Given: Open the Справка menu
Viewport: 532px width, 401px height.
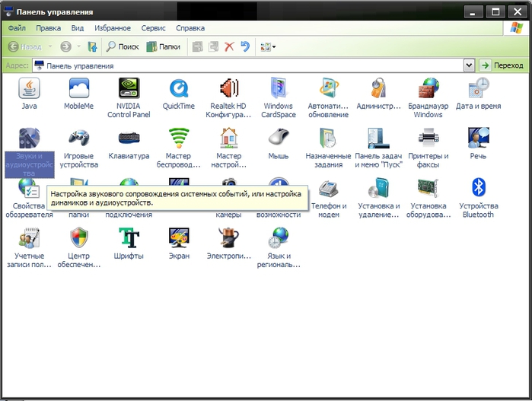Looking at the screenshot, I should [190, 28].
